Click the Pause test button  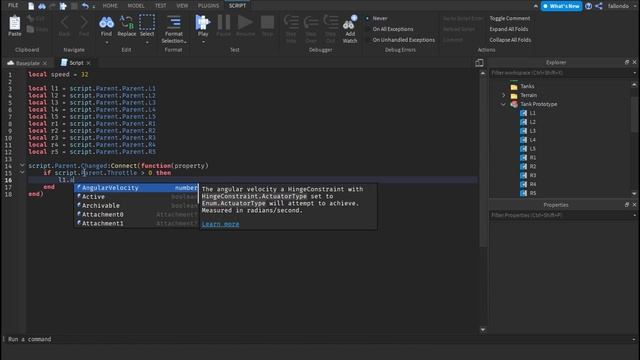(x=224, y=22)
